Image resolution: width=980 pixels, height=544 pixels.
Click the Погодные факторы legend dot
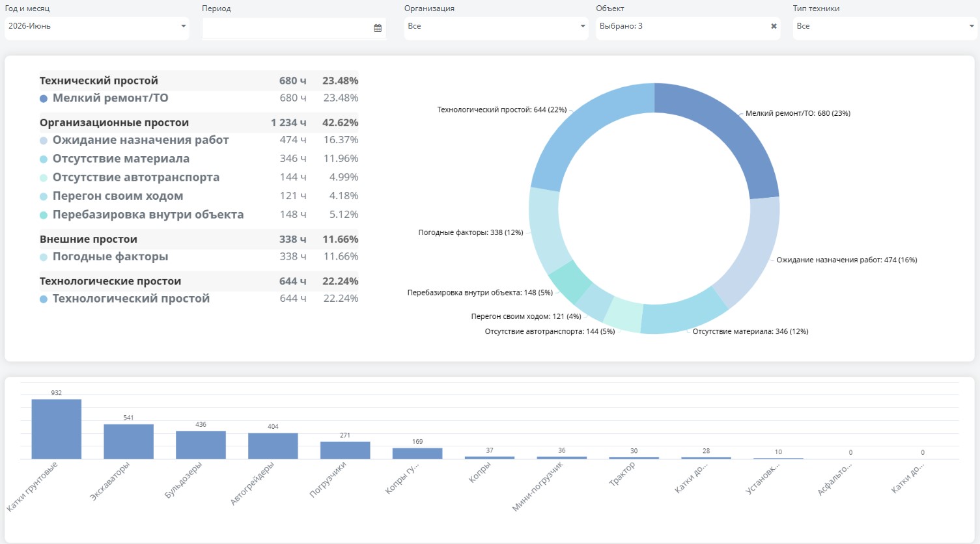44,257
